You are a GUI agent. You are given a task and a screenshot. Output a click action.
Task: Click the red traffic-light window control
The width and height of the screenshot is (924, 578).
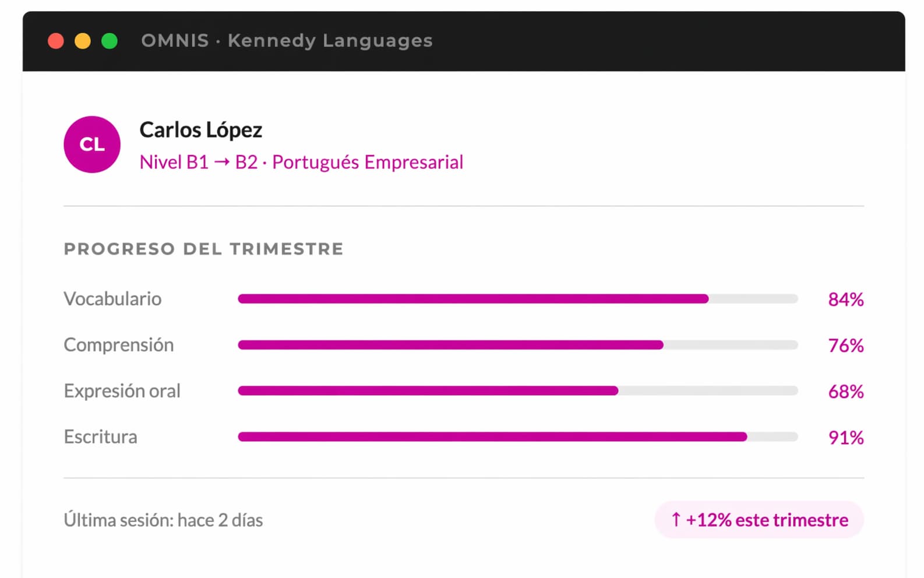pos(55,40)
